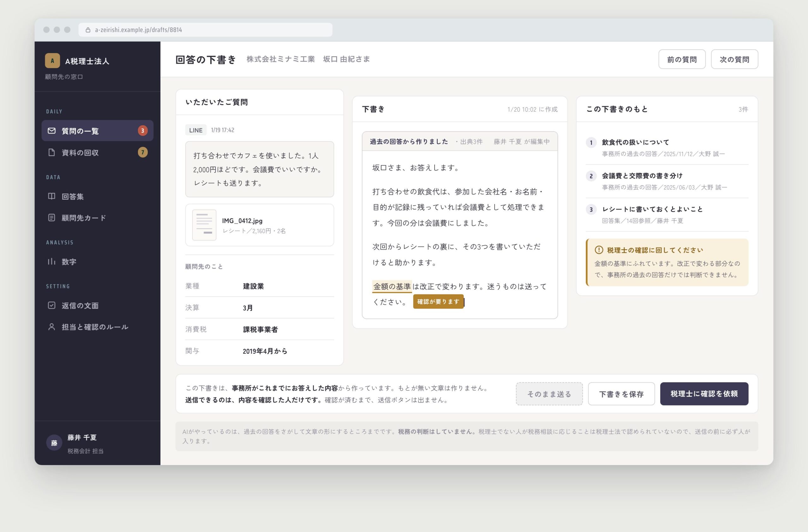Click the A logo of A税理士法人
Screen dimensions: 808x532
click(52, 61)
